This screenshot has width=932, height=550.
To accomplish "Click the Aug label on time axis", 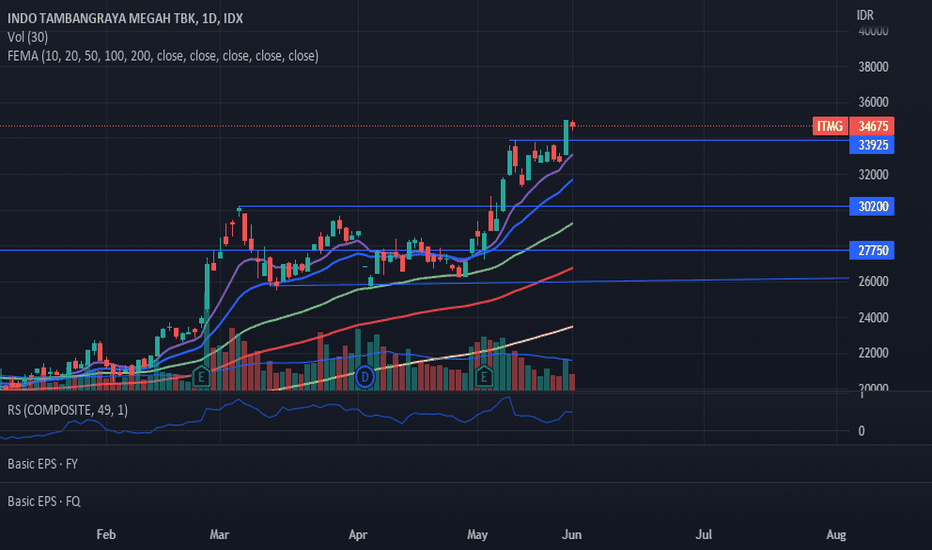I will tap(836, 535).
